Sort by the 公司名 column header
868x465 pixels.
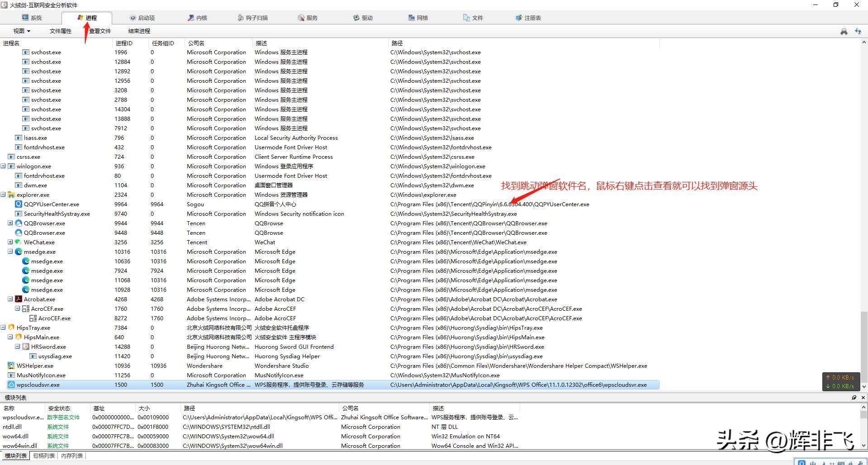tap(218, 43)
